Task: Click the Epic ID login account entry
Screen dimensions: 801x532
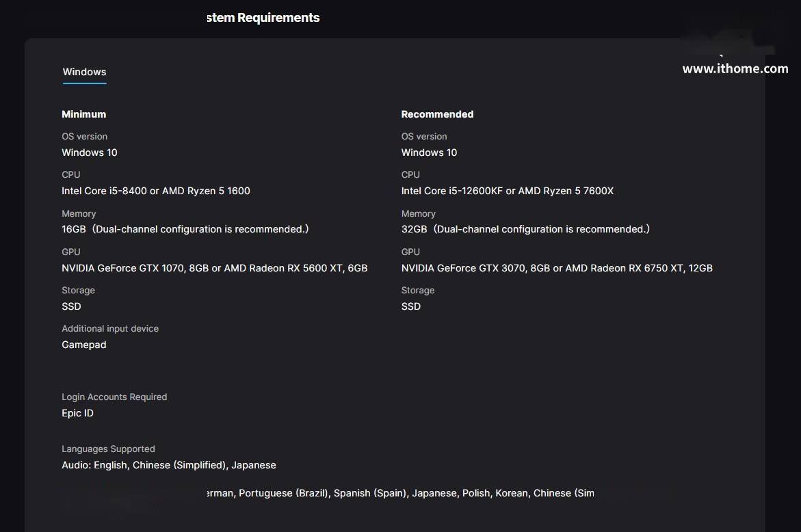Action: coord(78,413)
